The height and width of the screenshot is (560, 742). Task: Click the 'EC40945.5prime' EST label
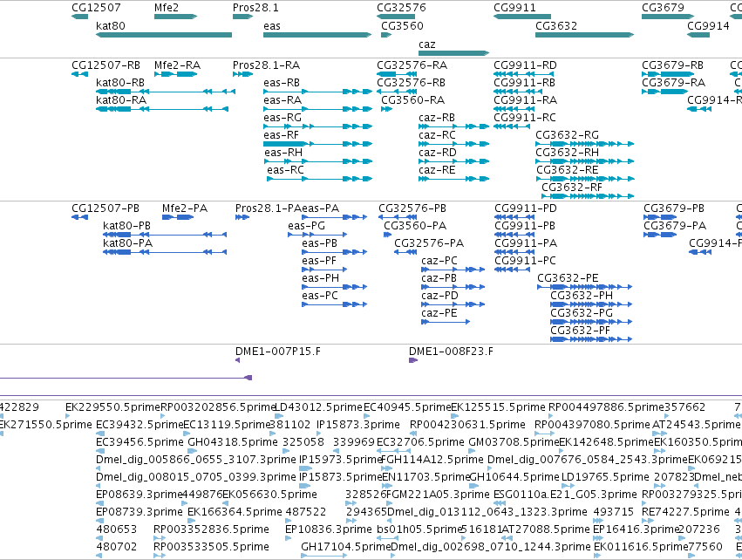coord(407,407)
